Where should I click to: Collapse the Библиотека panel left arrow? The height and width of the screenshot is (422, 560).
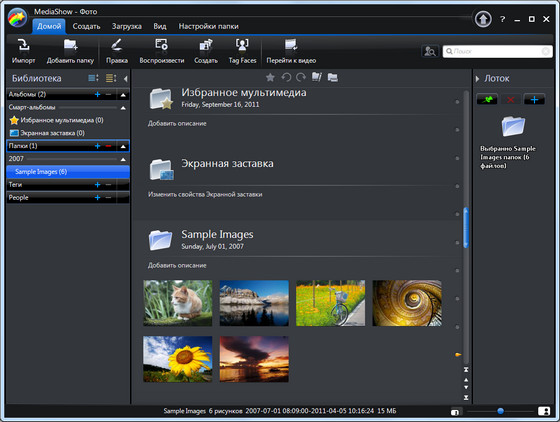[126, 79]
